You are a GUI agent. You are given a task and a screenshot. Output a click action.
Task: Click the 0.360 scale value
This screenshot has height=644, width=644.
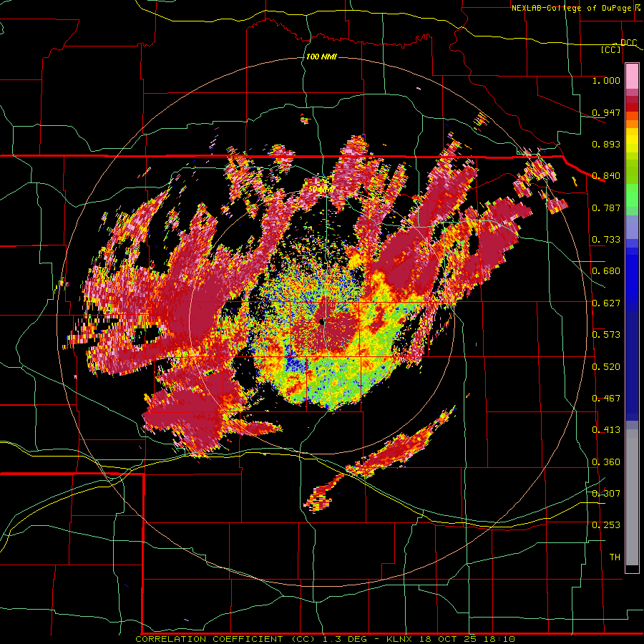click(x=606, y=462)
